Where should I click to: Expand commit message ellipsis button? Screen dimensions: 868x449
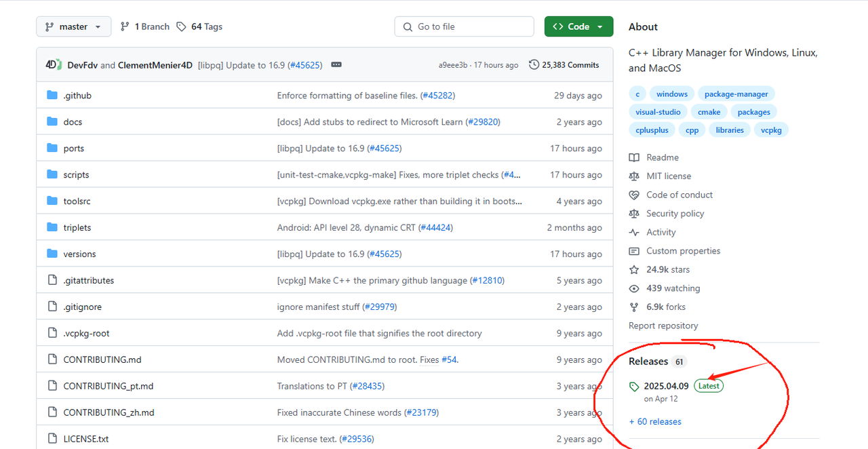tap(336, 65)
